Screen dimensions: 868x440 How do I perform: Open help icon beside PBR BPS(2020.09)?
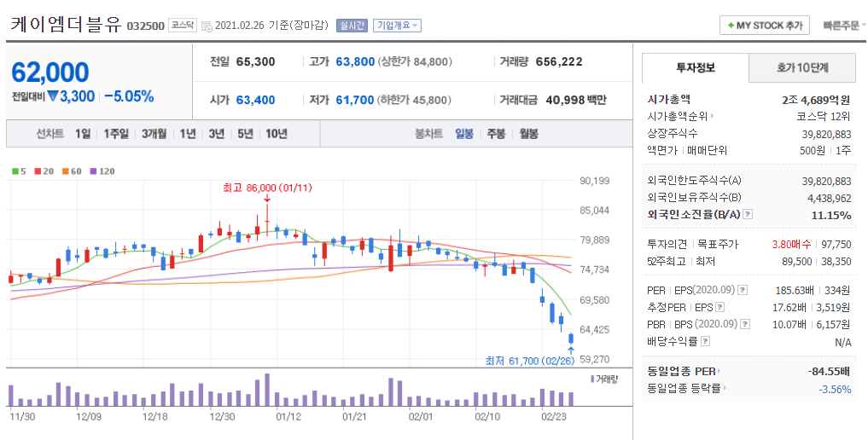coord(746,324)
